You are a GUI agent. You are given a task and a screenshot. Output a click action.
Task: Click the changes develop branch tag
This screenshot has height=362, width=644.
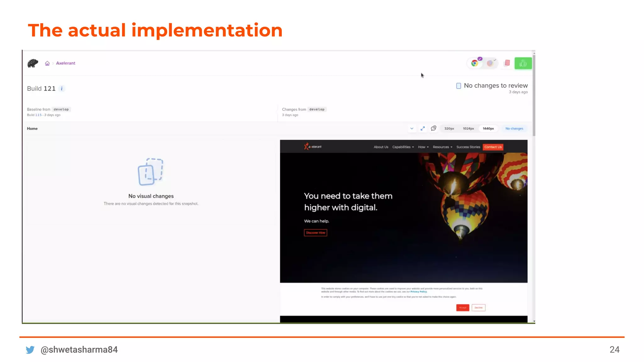(x=317, y=109)
